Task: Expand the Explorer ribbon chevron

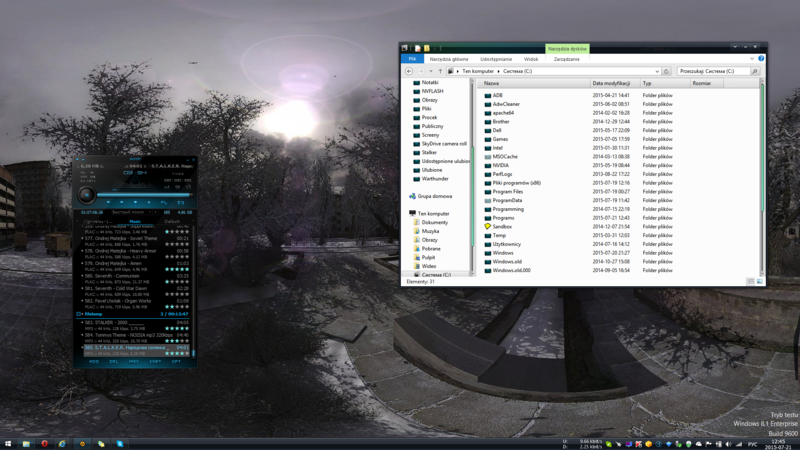Action: tap(752, 59)
